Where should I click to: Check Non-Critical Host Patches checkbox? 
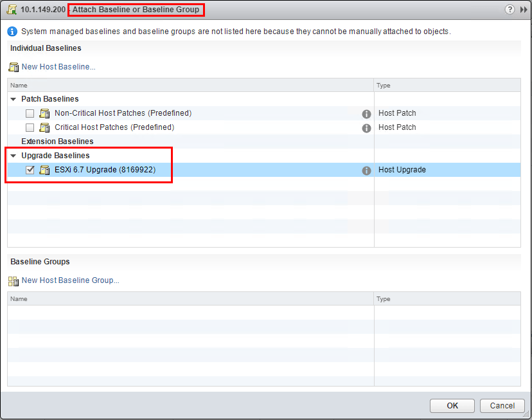(x=30, y=113)
